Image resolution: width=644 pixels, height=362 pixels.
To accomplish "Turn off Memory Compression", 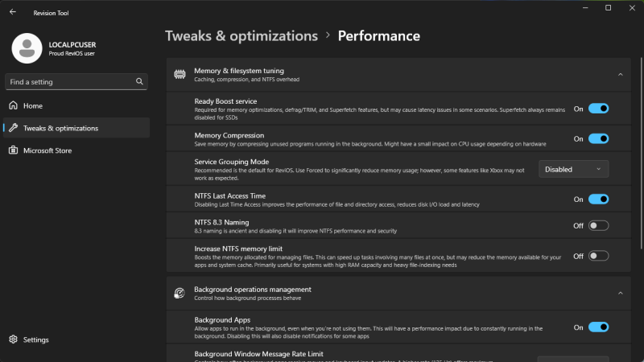I will coord(598,138).
